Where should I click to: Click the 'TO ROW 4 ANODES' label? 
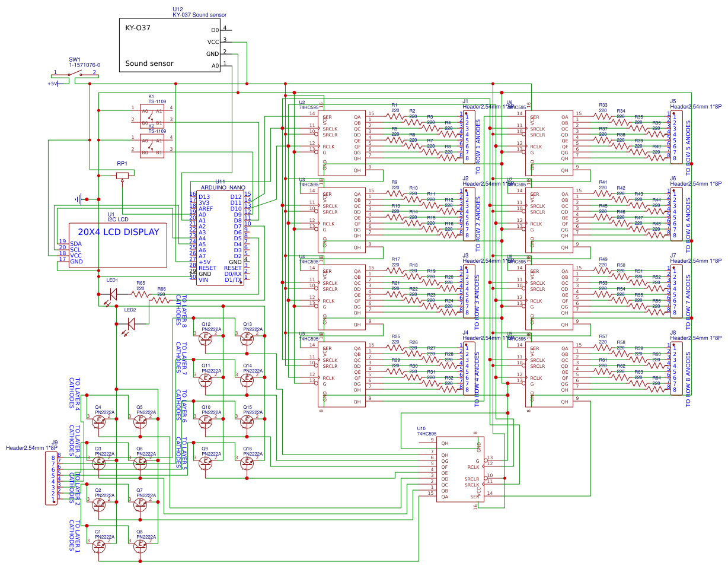[x=478, y=378]
